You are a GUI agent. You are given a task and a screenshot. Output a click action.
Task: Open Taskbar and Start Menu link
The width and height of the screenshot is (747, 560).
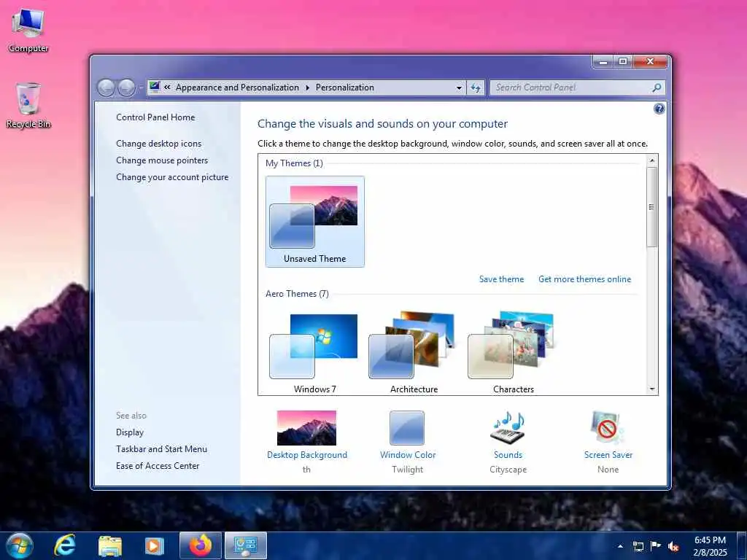[x=161, y=448]
